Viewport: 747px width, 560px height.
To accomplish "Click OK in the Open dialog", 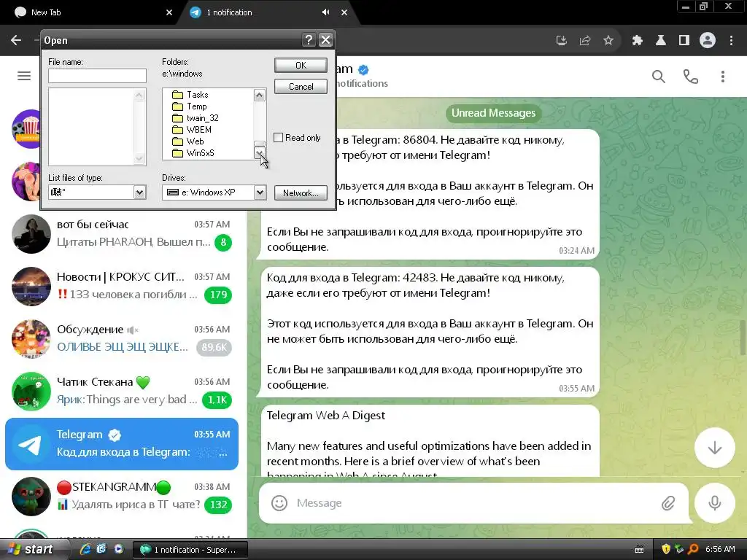I will pos(301,65).
